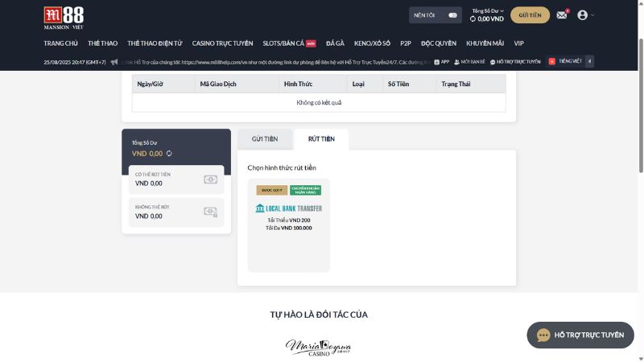
Task: Click the megaphone announcement icon
Action: (114, 62)
